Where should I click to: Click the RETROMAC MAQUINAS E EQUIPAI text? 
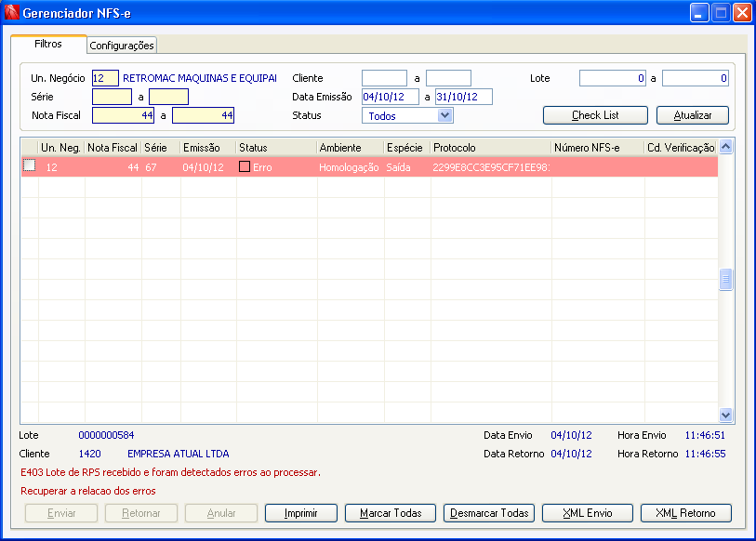[x=200, y=78]
